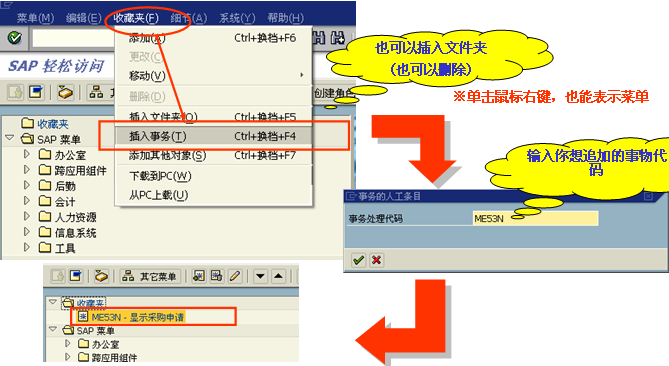Choose 添加其他对象(S) menu entry

213,156
